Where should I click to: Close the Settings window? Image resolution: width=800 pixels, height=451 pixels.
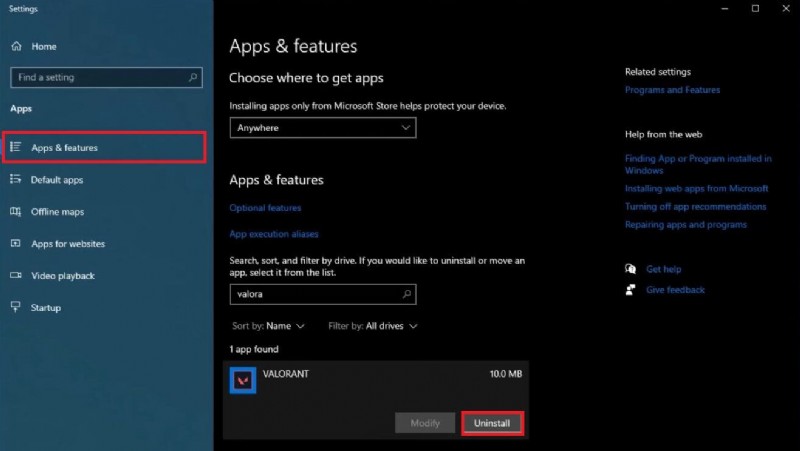pyautogui.click(x=786, y=9)
